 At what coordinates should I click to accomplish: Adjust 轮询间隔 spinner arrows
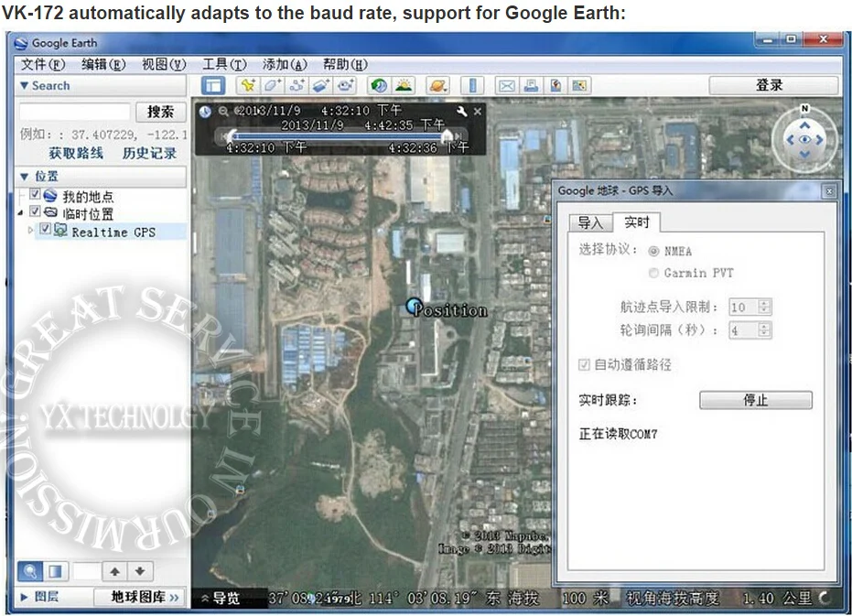[x=764, y=330]
